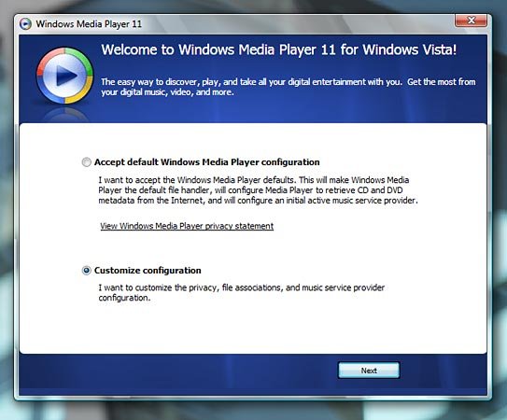This screenshot has height=420, width=507.
Task: Open the View Windows Media Player privacy statement link
Action: coord(187,226)
